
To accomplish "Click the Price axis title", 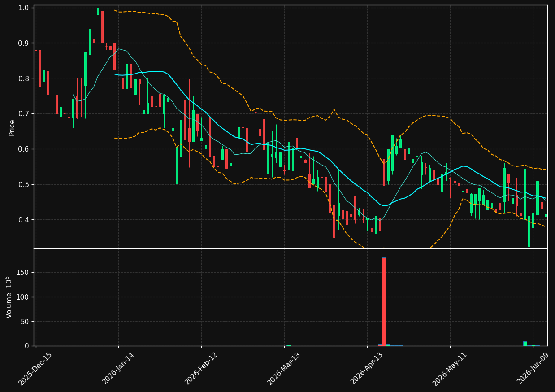I will [x=12, y=127].
